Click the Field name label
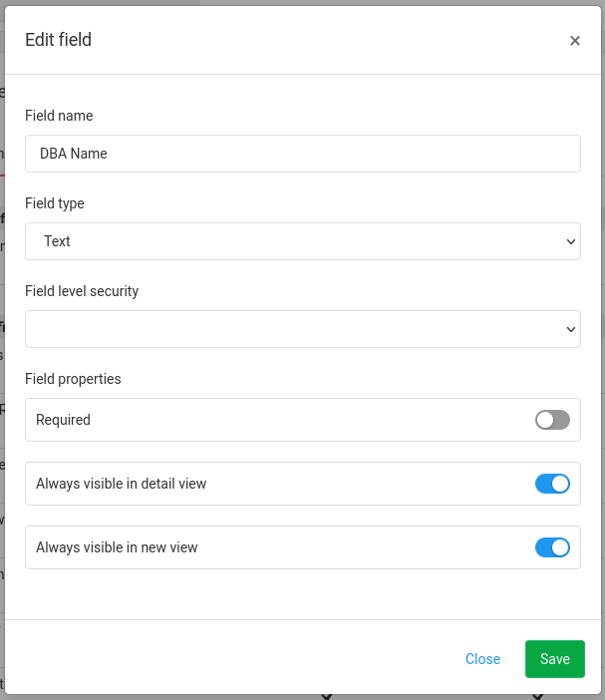Screen dimensions: 605x700 (59, 116)
